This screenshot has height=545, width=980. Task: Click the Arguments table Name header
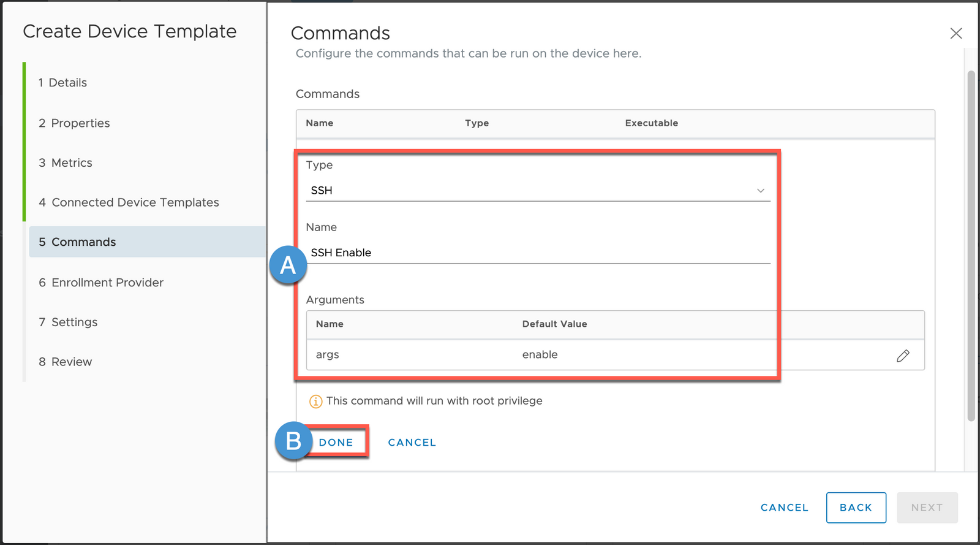click(x=330, y=324)
